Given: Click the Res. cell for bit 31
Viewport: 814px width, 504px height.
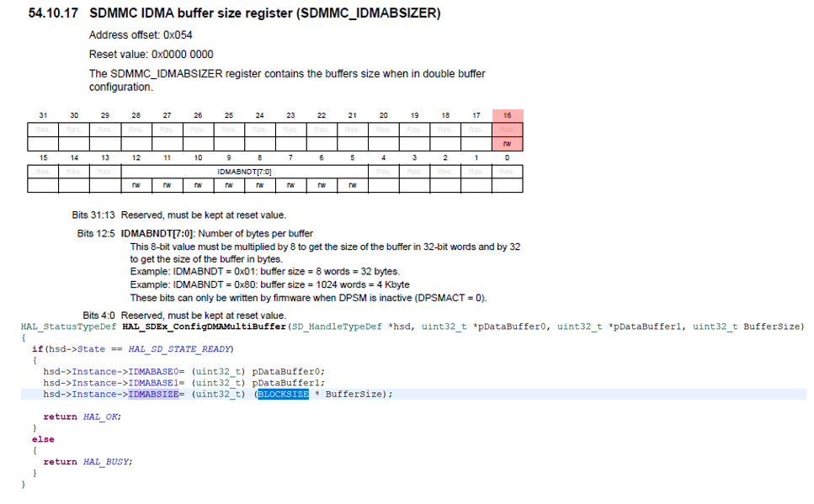Looking at the screenshot, I should click(x=42, y=130).
